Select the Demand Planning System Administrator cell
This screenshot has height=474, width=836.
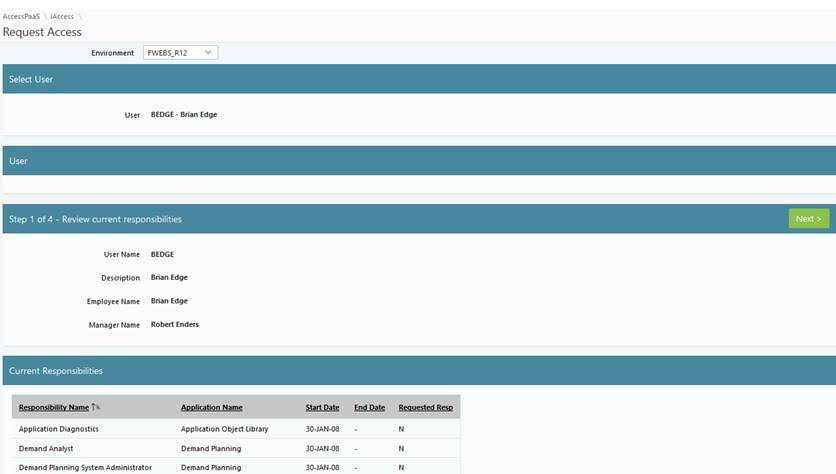pos(85,468)
